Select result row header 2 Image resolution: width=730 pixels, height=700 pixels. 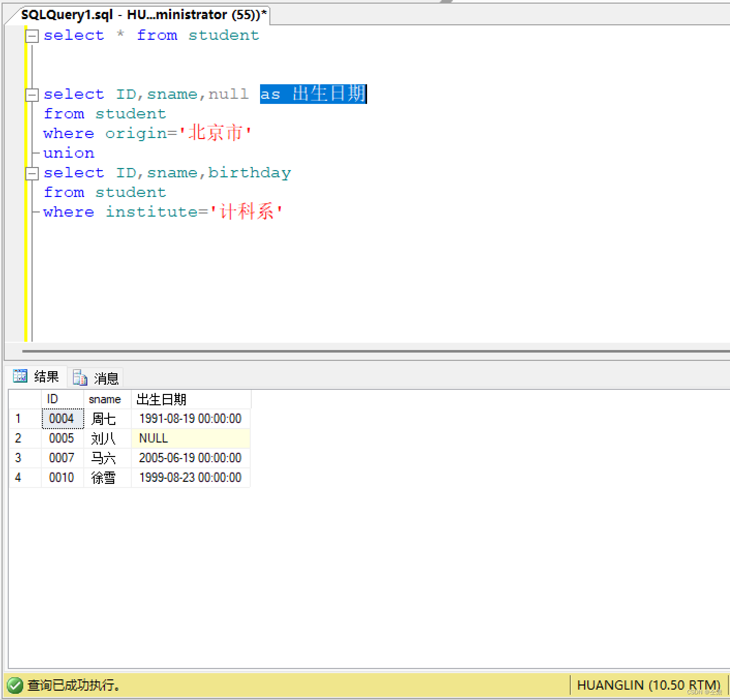25,438
